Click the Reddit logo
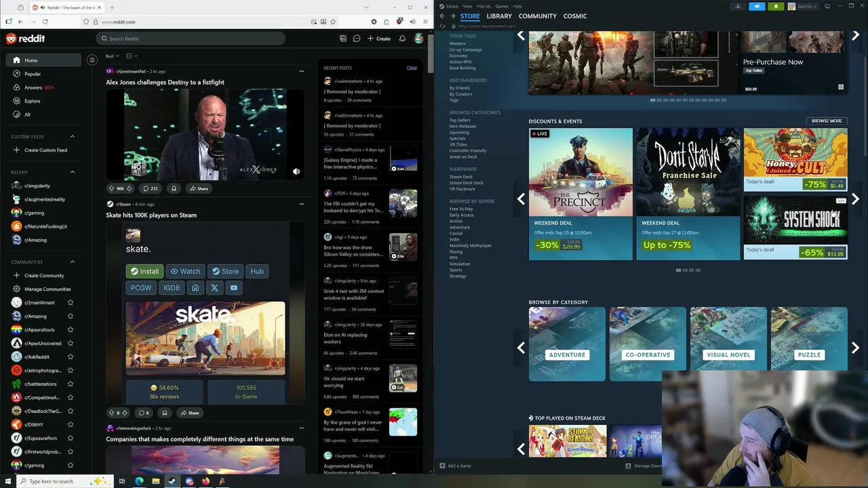Screen dimensions: 868x488 click(26, 39)
